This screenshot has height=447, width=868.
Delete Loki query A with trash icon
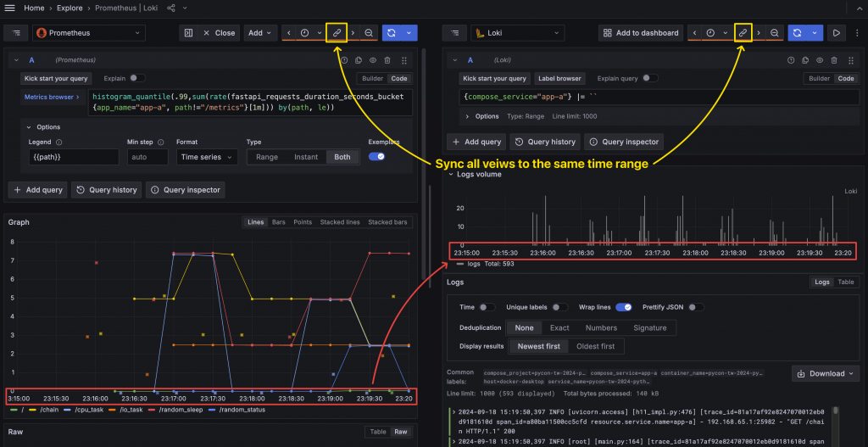(x=834, y=60)
